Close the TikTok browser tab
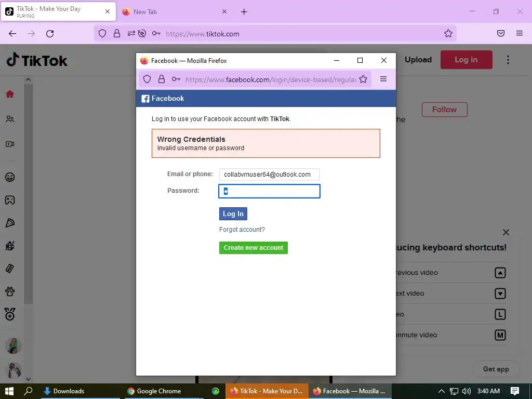The height and width of the screenshot is (399, 532). 108,11
